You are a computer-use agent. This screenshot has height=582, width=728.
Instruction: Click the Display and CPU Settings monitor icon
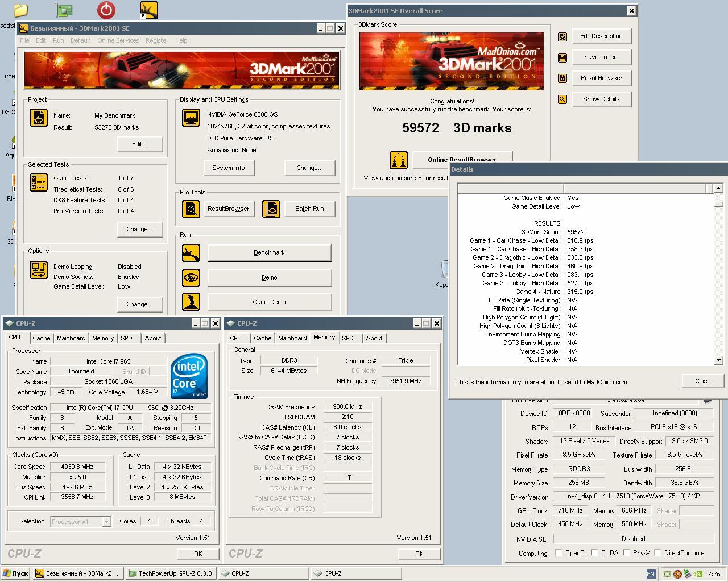pos(191,118)
